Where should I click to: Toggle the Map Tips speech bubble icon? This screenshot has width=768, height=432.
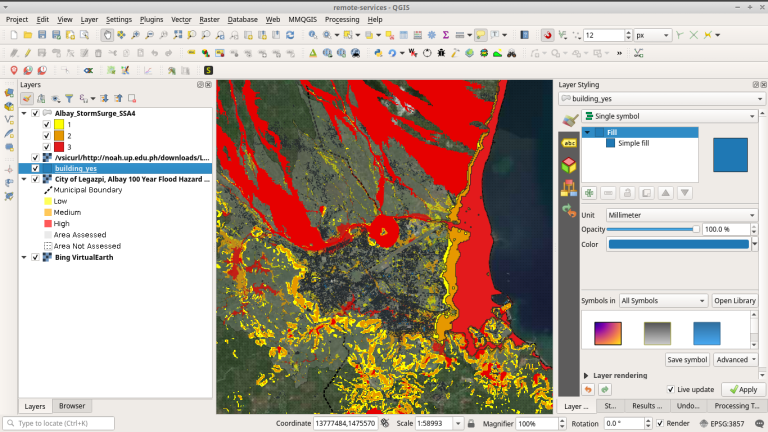click(x=480, y=35)
